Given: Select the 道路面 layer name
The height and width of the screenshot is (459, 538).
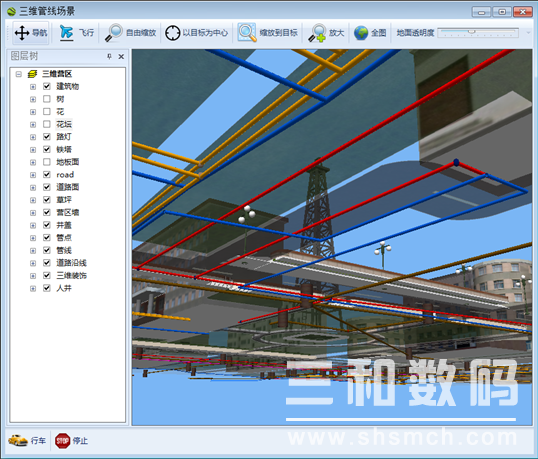Looking at the screenshot, I should pos(68,187).
